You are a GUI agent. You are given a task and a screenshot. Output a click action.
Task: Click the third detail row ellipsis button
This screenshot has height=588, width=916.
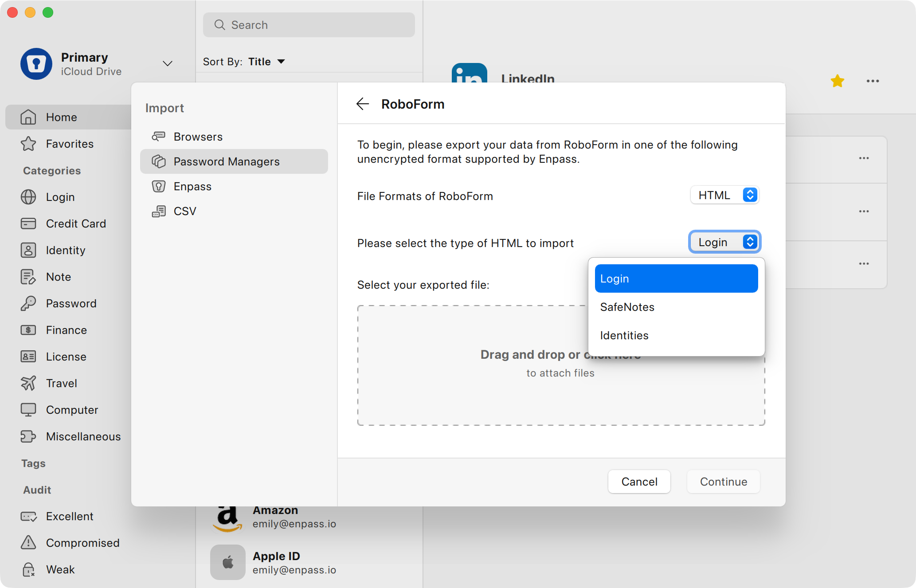pyautogui.click(x=864, y=264)
